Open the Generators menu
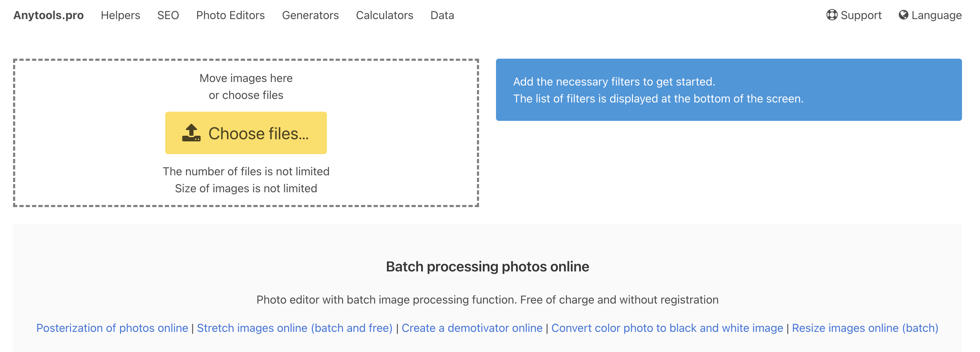 click(310, 15)
